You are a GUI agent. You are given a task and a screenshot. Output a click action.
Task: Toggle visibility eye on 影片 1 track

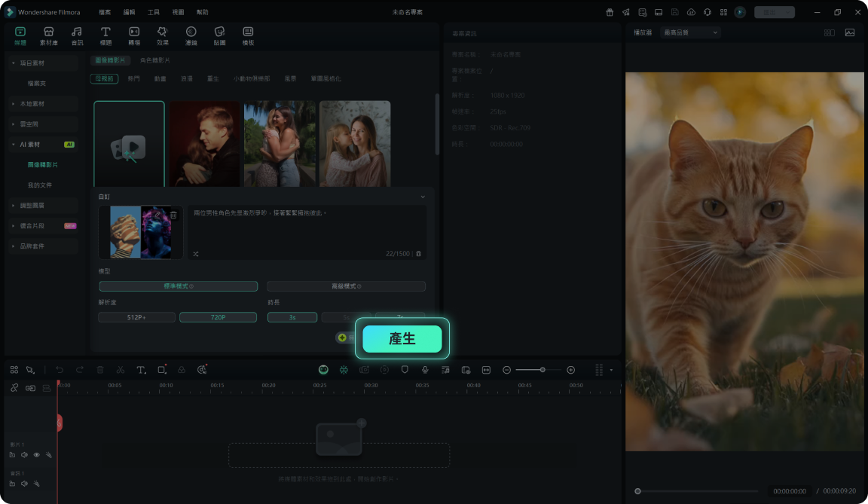click(x=36, y=455)
